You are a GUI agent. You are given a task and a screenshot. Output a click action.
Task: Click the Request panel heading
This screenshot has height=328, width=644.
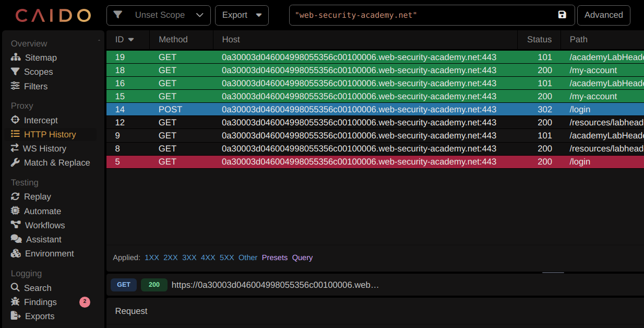pyautogui.click(x=131, y=311)
